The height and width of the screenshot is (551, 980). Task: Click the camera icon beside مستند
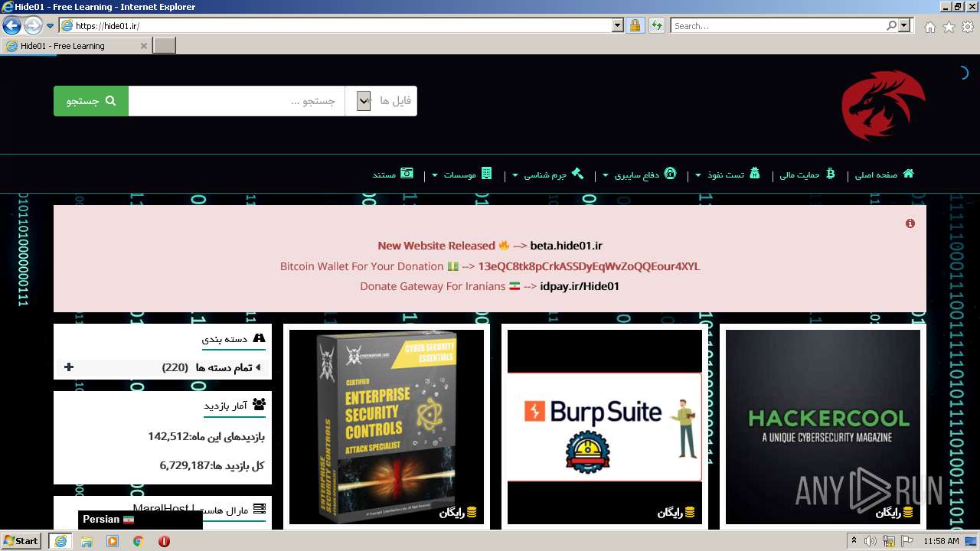[407, 174]
